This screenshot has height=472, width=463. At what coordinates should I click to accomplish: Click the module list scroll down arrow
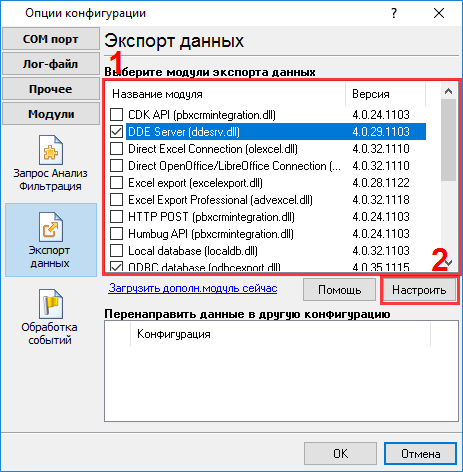pyautogui.click(x=449, y=264)
